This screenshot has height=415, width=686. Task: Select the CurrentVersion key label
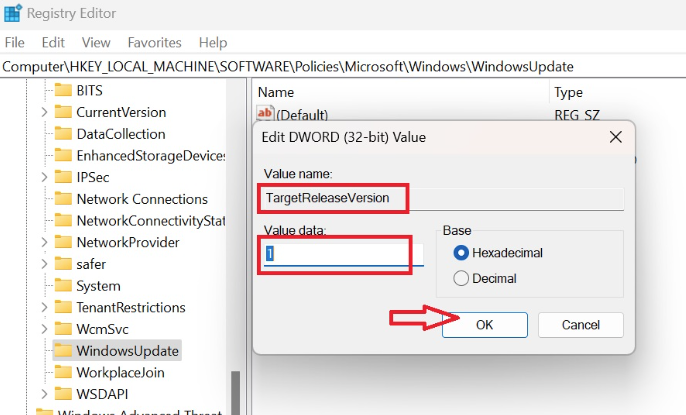click(121, 112)
